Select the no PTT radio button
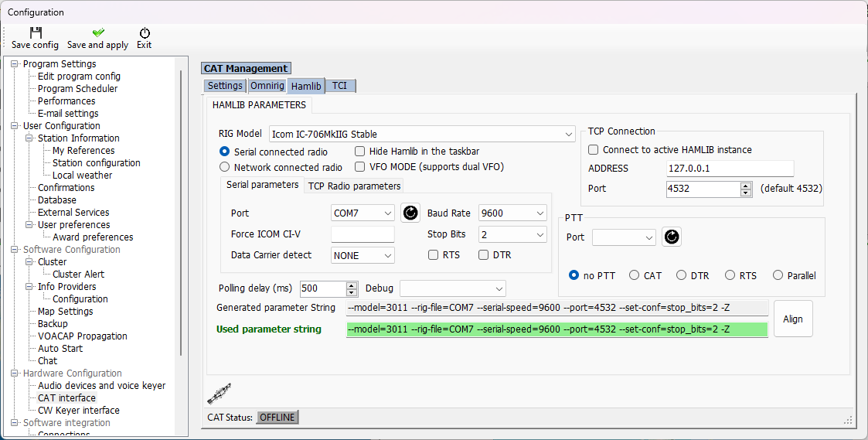 574,275
